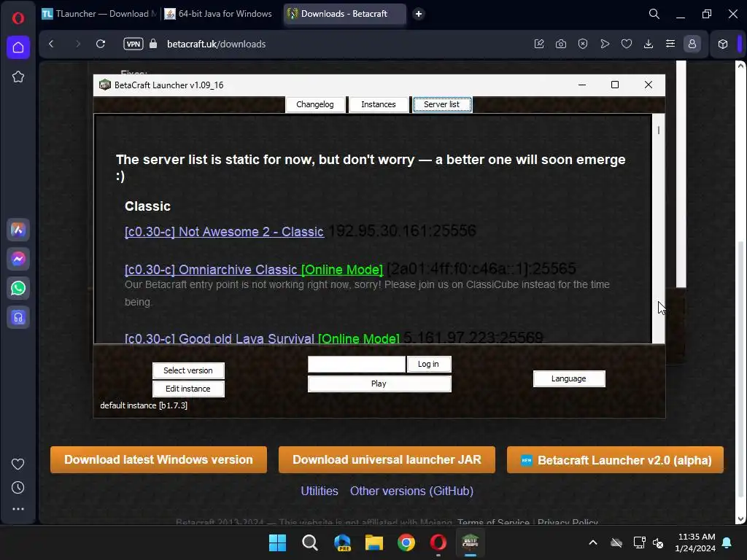Open the send/flow arrow icon

coord(605,44)
